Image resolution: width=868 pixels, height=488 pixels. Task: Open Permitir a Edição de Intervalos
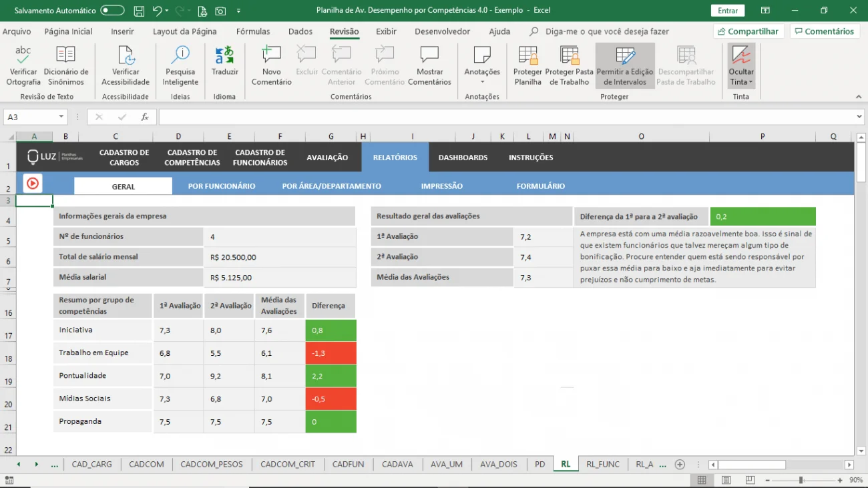click(x=625, y=66)
